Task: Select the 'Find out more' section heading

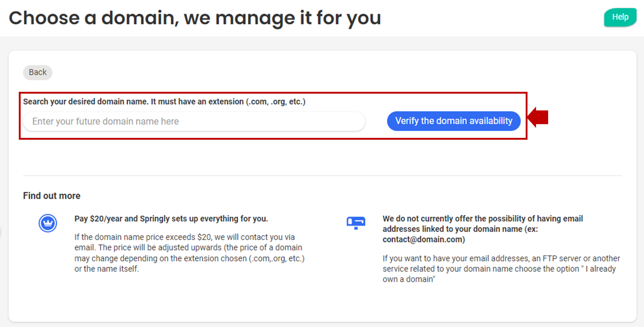Action: (52, 196)
